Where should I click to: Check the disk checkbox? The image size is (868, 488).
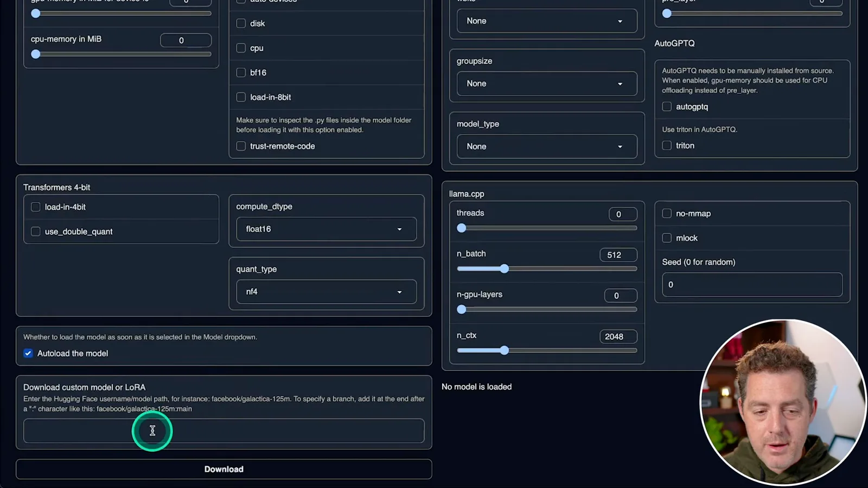click(x=241, y=23)
